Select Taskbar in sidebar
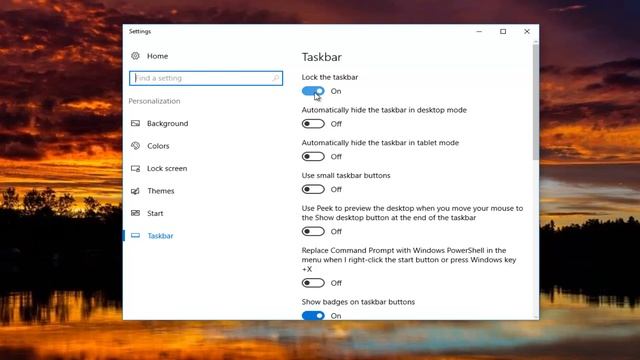The width and height of the screenshot is (640, 360). point(160,236)
